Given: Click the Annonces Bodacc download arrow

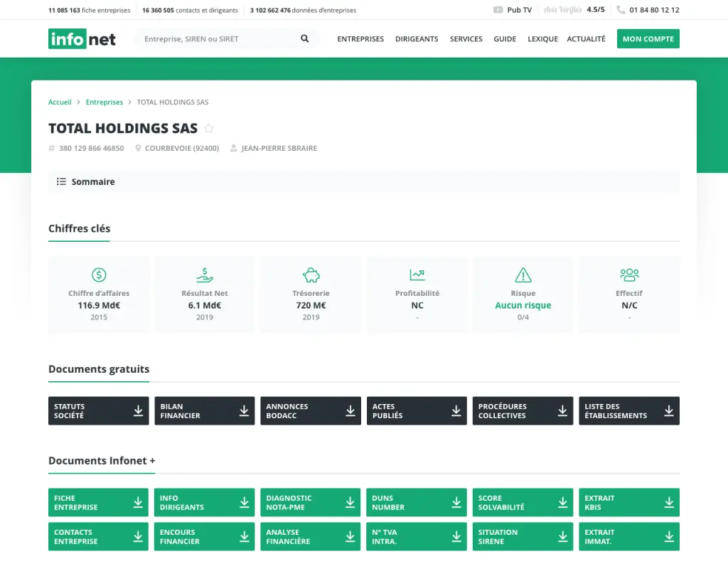Looking at the screenshot, I should [350, 410].
